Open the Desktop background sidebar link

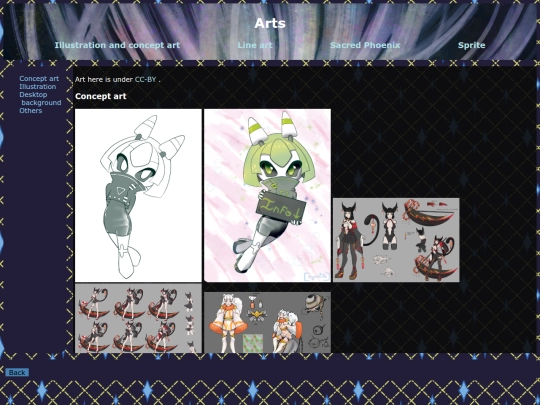click(40, 98)
